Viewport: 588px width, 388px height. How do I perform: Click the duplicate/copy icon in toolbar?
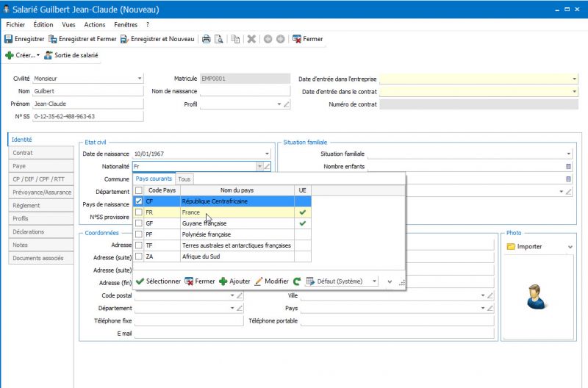235,39
